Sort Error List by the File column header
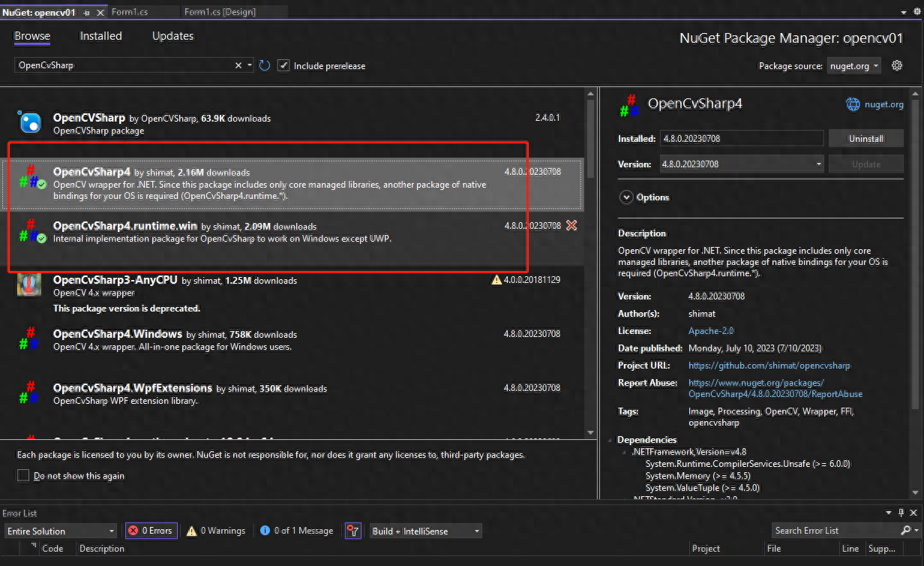 (774, 549)
